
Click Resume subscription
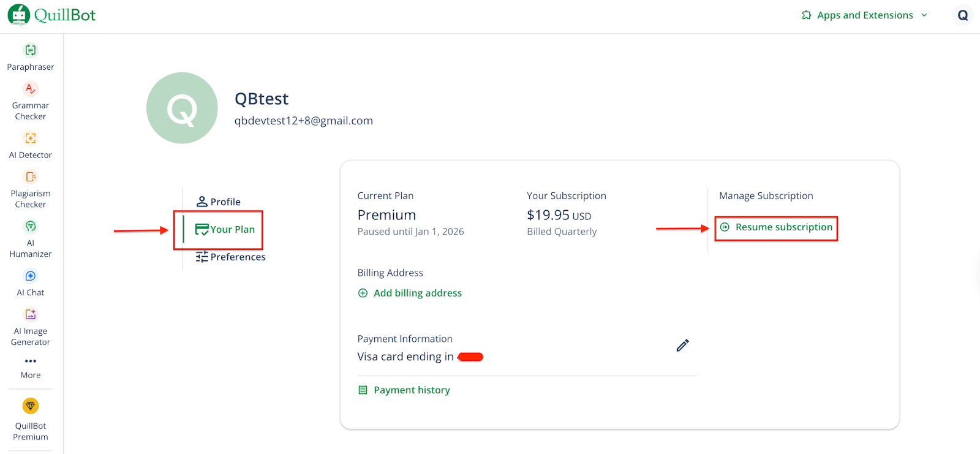pos(777,227)
